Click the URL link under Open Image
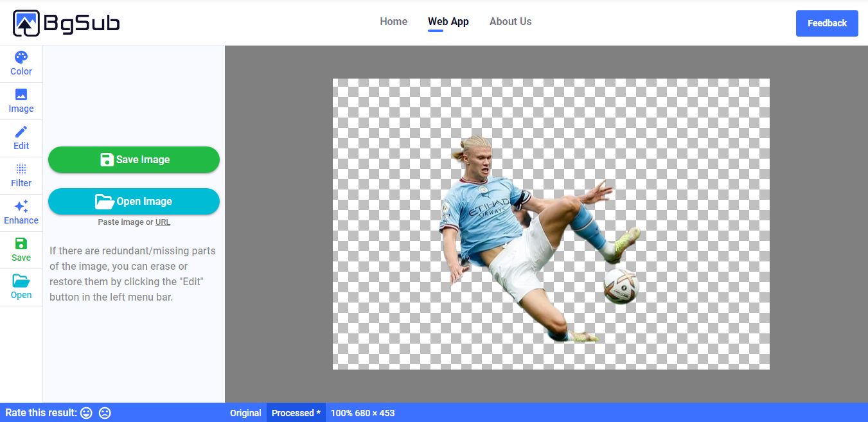Viewport: 868px width, 422px height. (163, 222)
